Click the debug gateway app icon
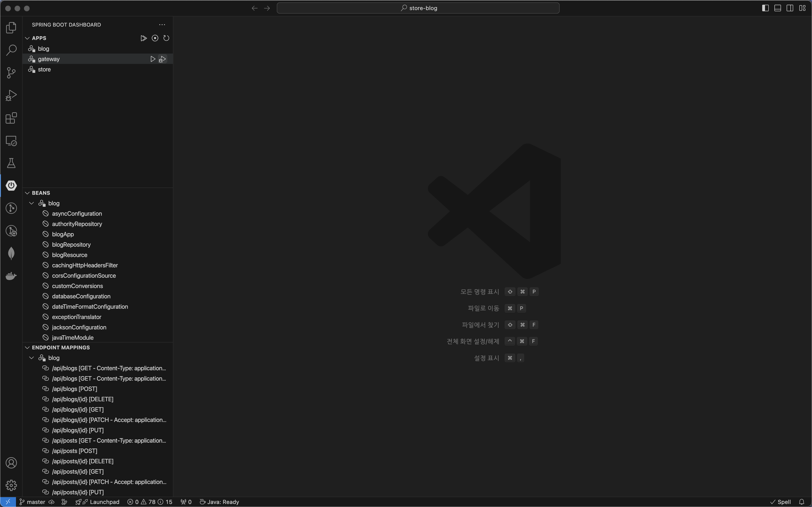Image resolution: width=812 pixels, height=507 pixels. click(x=163, y=59)
